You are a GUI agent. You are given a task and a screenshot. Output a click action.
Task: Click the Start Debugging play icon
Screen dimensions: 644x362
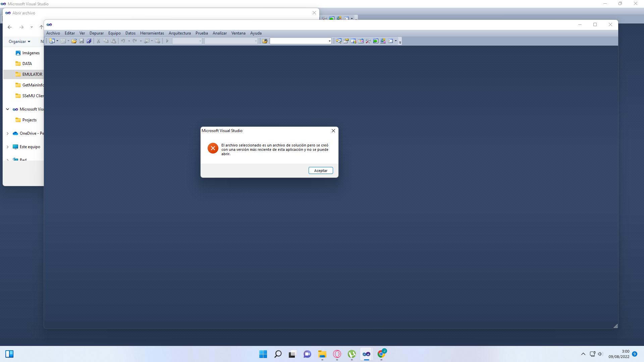[x=167, y=41]
